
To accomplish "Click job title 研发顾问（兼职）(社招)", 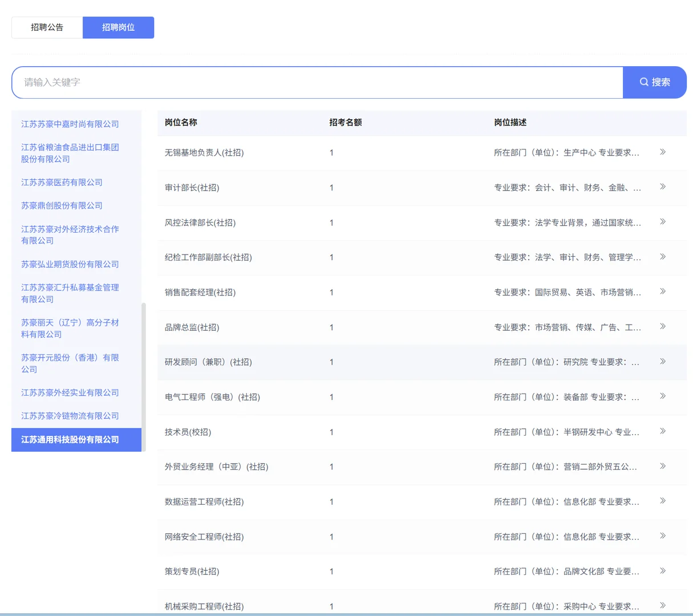I will pyautogui.click(x=208, y=362).
